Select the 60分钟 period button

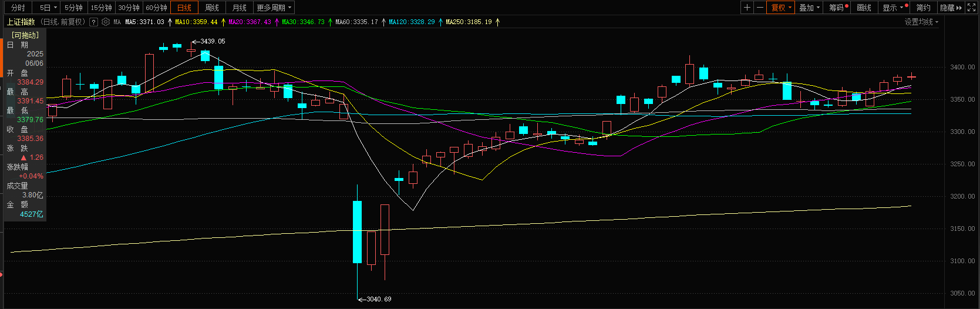[x=156, y=8]
